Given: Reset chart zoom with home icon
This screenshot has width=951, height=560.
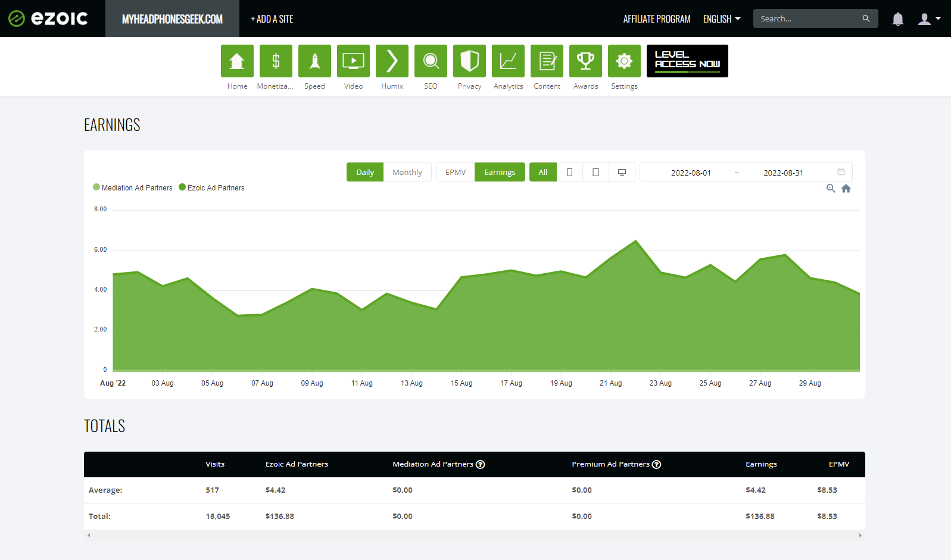Looking at the screenshot, I should (x=846, y=189).
